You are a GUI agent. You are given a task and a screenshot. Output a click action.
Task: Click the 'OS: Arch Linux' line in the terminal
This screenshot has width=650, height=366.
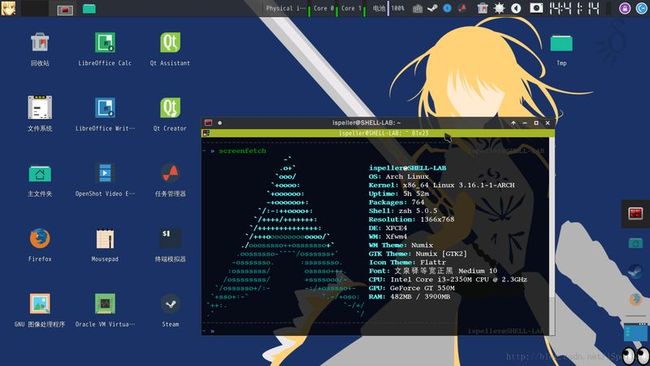pos(400,177)
